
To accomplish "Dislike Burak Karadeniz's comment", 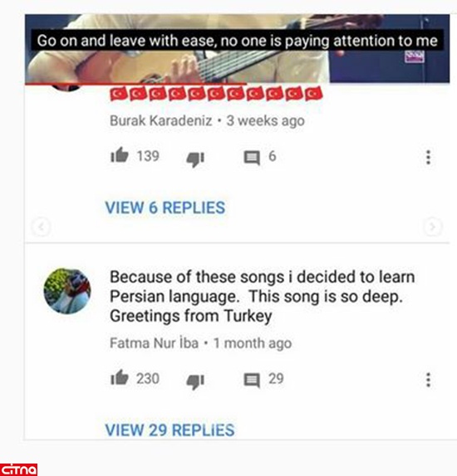I will 195,159.
